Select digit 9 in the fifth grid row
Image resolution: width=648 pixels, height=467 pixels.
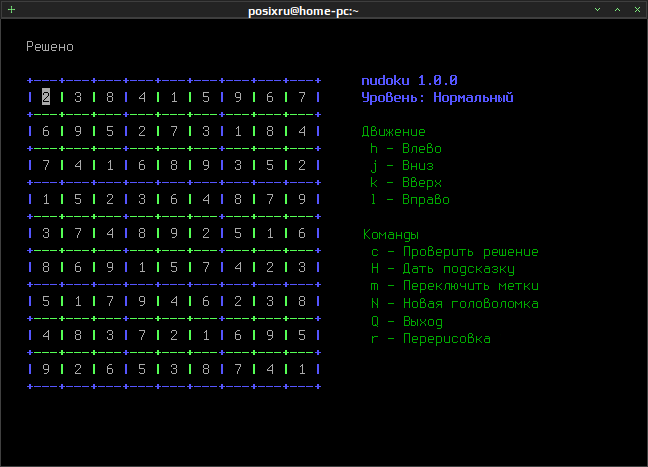[174, 234]
